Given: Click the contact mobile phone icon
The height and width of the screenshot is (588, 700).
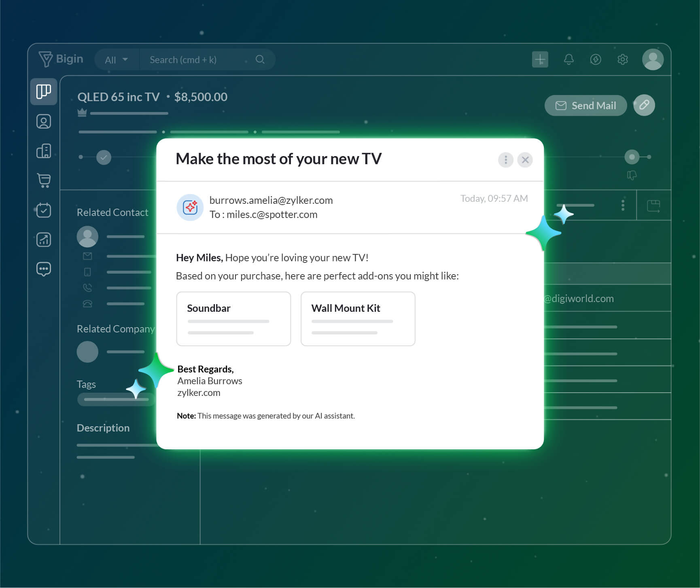Looking at the screenshot, I should pos(87,272).
